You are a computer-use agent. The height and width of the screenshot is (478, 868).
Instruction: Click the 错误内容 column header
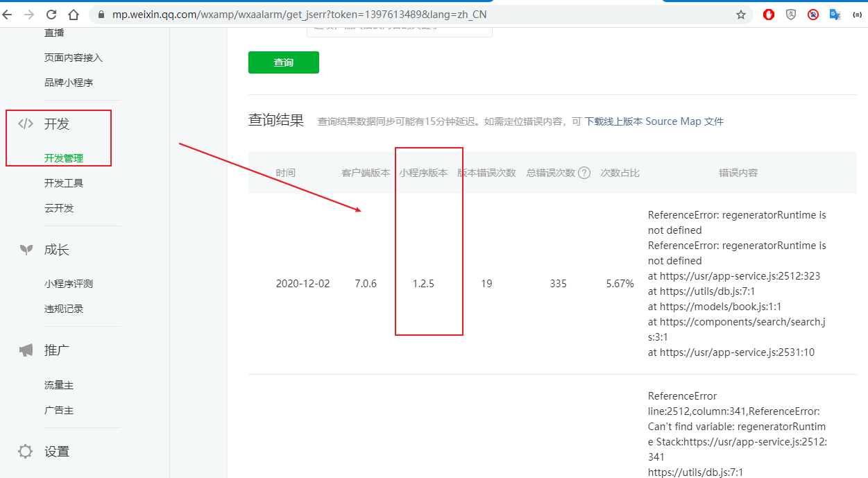click(738, 173)
